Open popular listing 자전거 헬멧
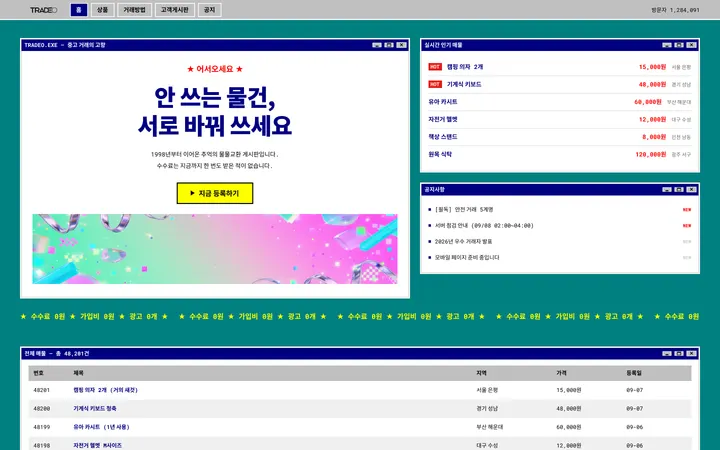 (x=443, y=119)
